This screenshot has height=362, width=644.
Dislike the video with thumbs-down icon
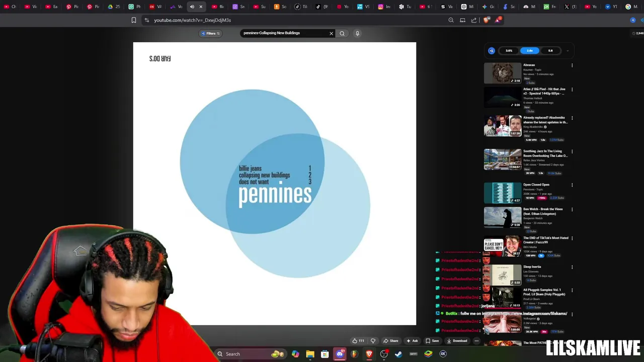coord(373,341)
